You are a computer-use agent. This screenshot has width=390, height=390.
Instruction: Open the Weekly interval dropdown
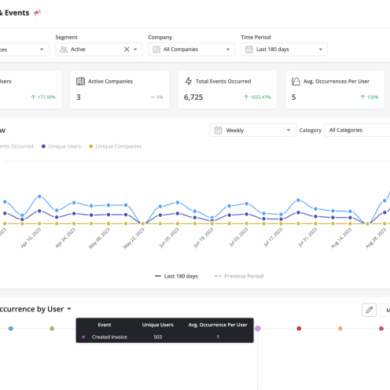pos(253,130)
